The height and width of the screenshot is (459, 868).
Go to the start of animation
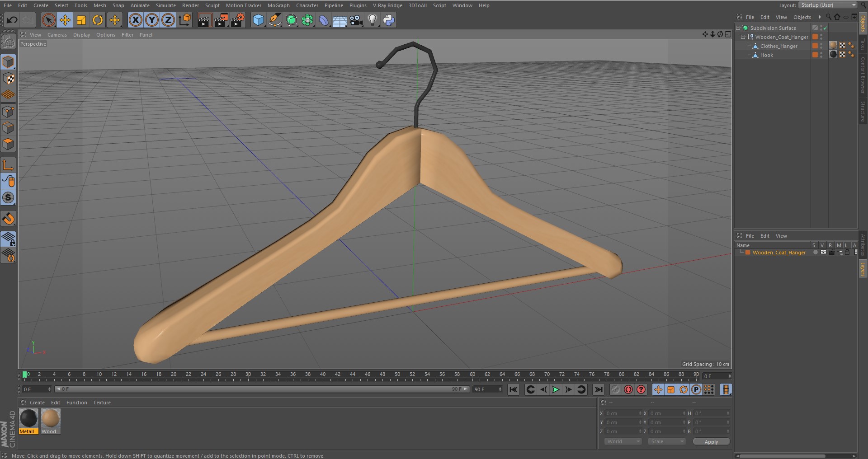[513, 389]
